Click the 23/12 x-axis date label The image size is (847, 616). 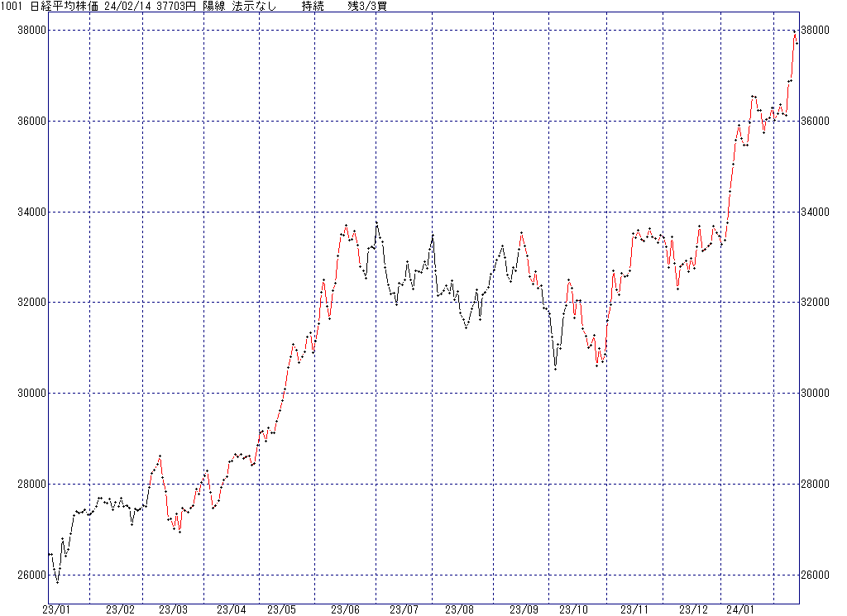pos(693,610)
